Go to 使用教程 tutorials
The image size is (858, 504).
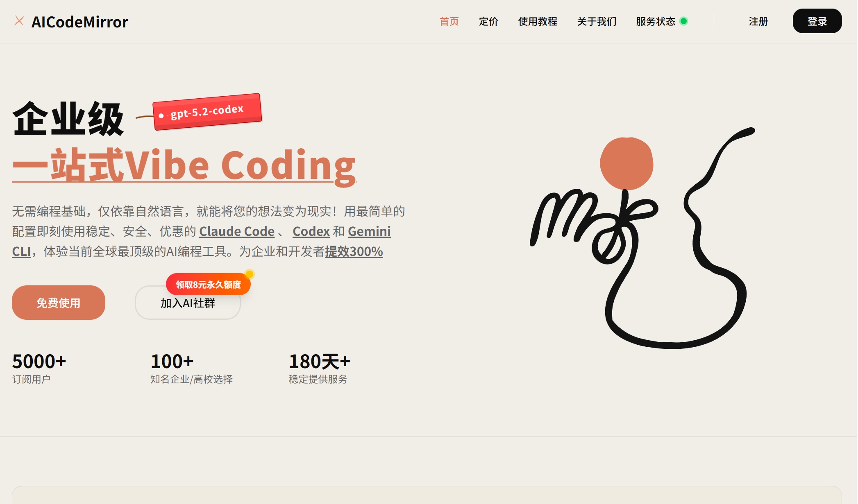point(538,21)
